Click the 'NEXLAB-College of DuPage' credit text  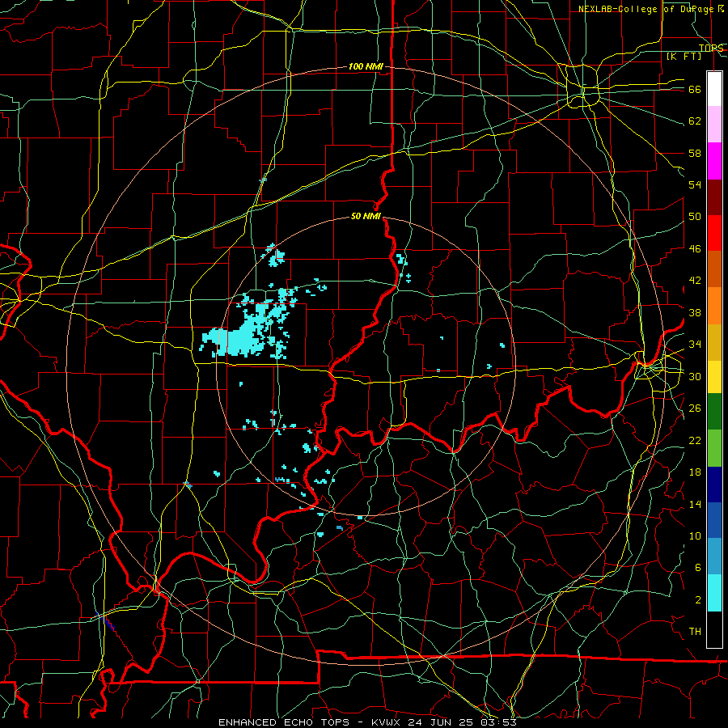point(645,9)
